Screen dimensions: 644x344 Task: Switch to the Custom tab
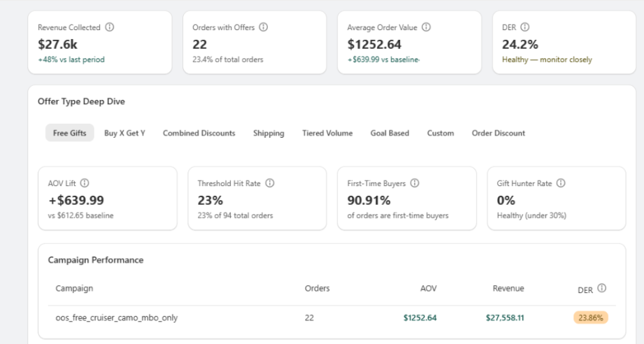[x=441, y=133]
